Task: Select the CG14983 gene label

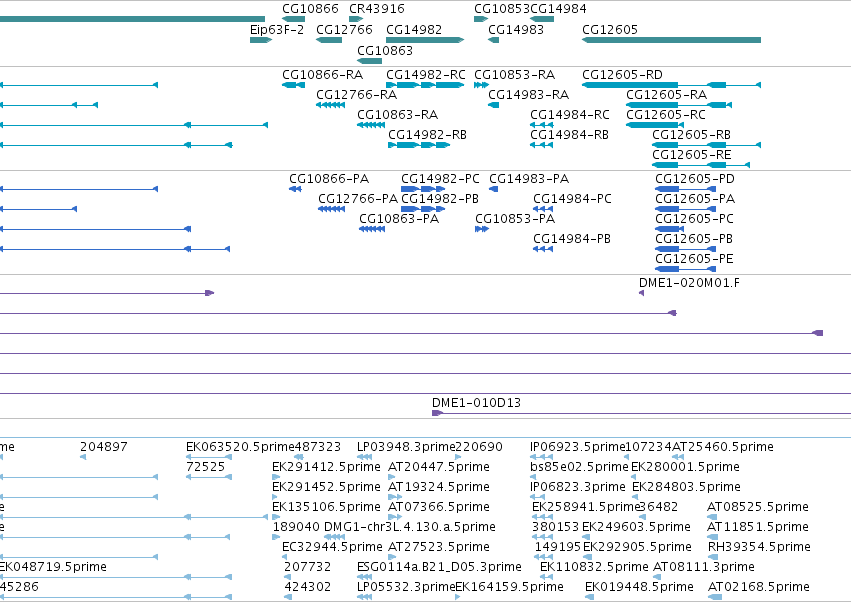Action: tap(516, 30)
